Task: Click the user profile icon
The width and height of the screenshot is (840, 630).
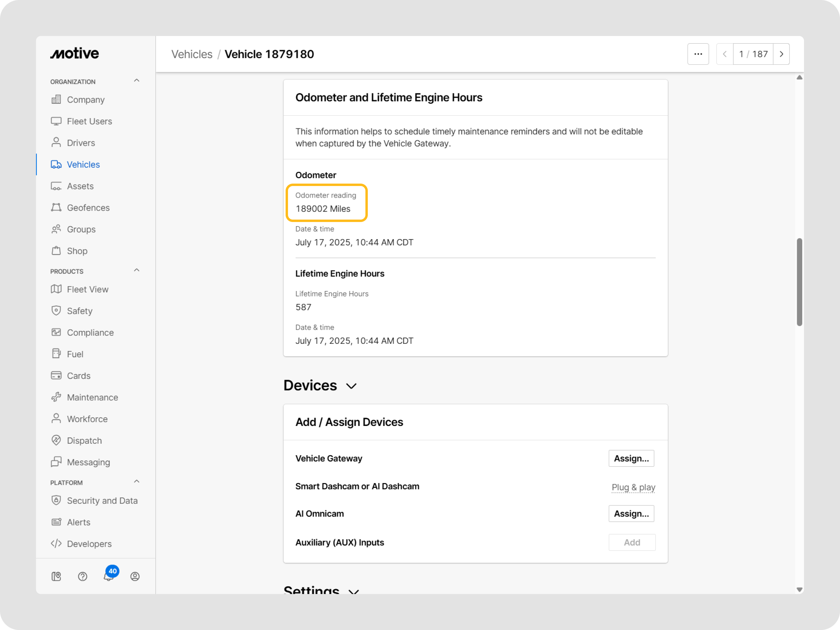Action: pyautogui.click(x=135, y=577)
